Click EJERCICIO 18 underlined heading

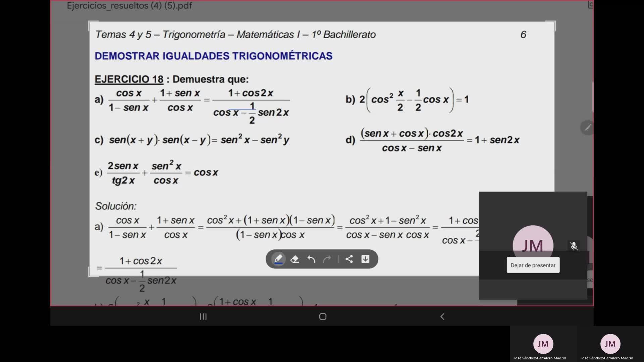point(129,79)
